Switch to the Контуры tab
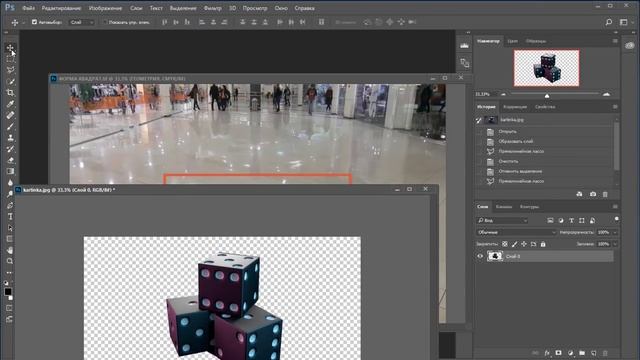 point(529,207)
